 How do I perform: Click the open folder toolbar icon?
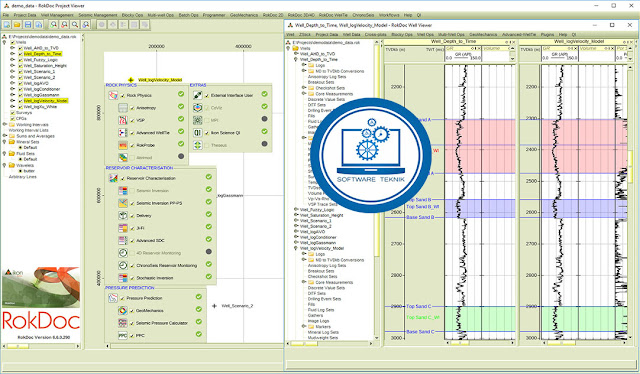pos(17,25)
